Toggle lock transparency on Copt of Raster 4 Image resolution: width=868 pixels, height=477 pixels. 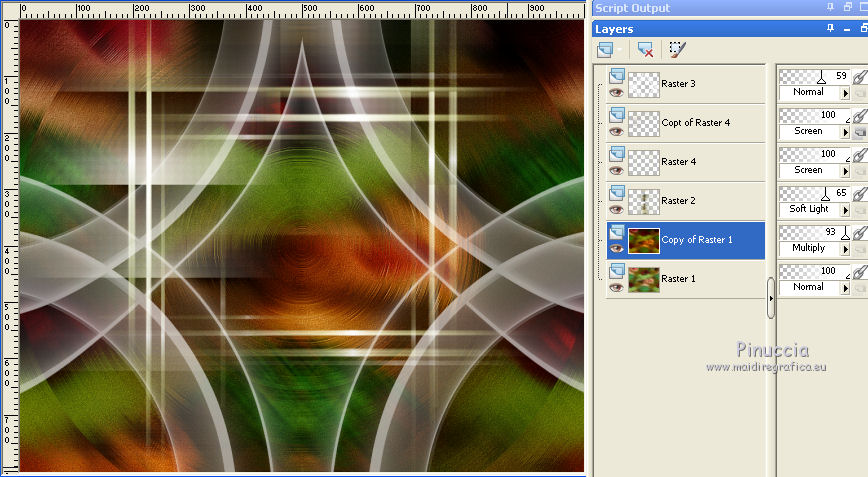click(860, 132)
